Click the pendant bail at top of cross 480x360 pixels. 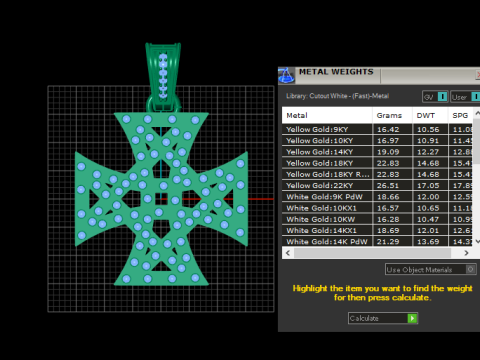pyautogui.click(x=163, y=77)
